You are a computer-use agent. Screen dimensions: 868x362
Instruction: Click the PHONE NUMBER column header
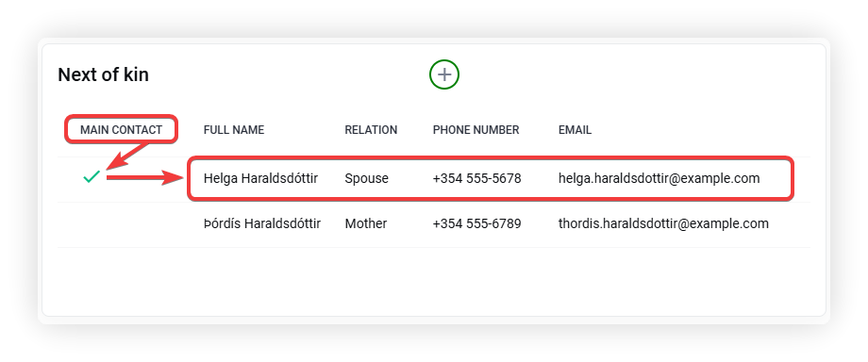click(x=476, y=130)
